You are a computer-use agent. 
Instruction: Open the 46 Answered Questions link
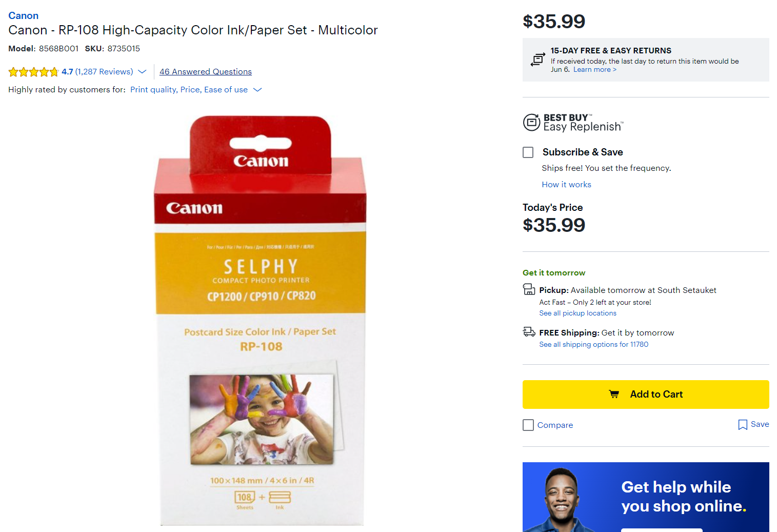pyautogui.click(x=205, y=72)
